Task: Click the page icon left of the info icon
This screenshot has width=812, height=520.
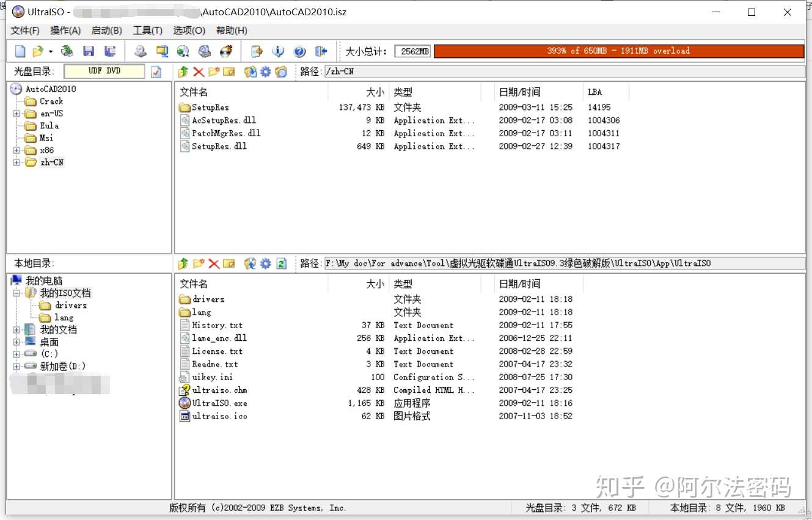Action: coord(257,51)
